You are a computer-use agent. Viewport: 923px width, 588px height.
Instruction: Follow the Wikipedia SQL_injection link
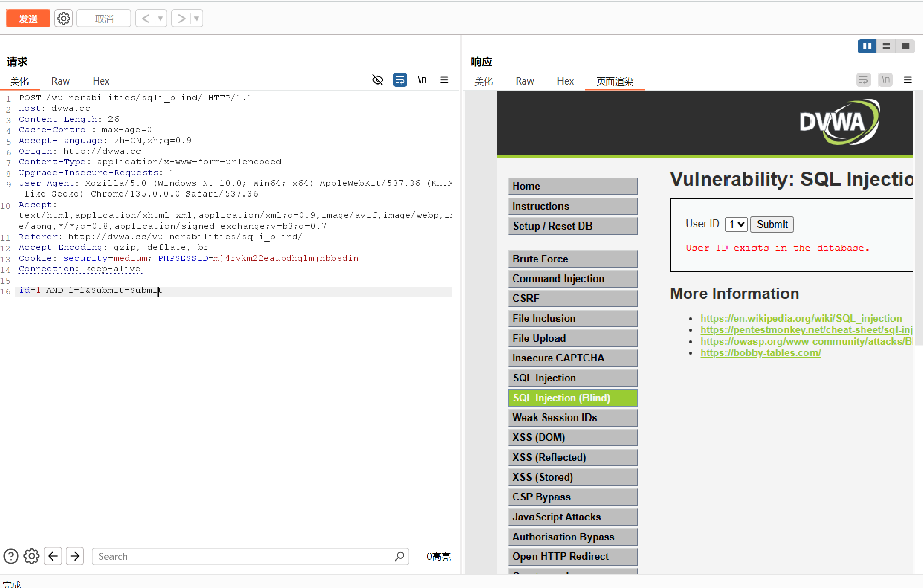801,318
